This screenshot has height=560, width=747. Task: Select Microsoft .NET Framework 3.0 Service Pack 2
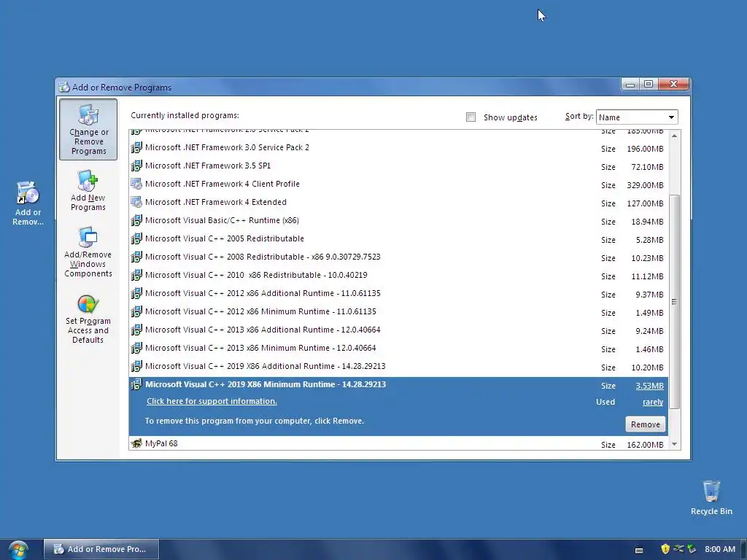398,147
